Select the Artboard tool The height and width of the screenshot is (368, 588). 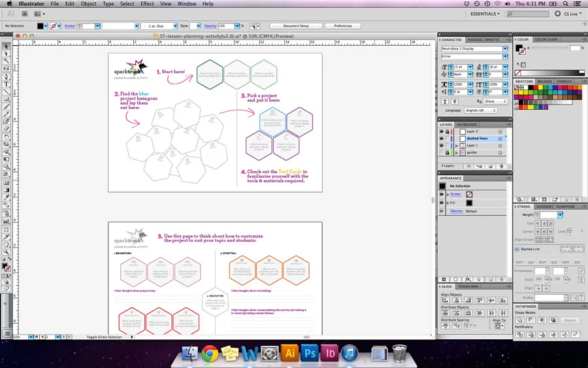(x=6, y=229)
